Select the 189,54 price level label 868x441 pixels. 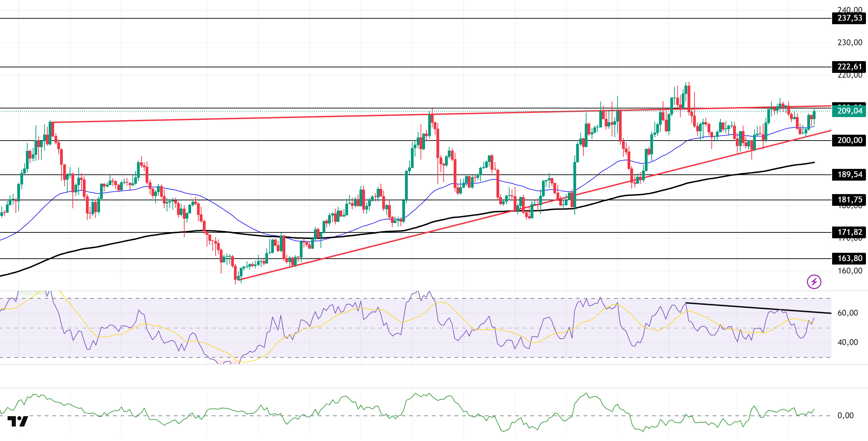pyautogui.click(x=849, y=174)
